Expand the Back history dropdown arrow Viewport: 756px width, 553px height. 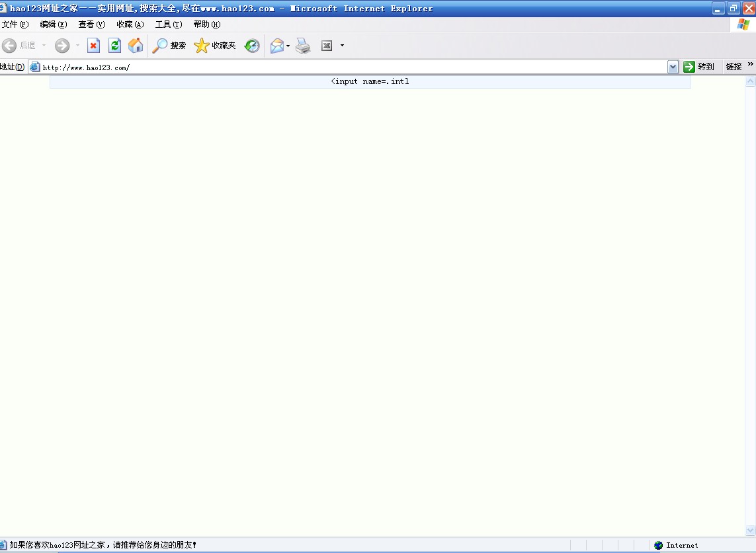(44, 46)
